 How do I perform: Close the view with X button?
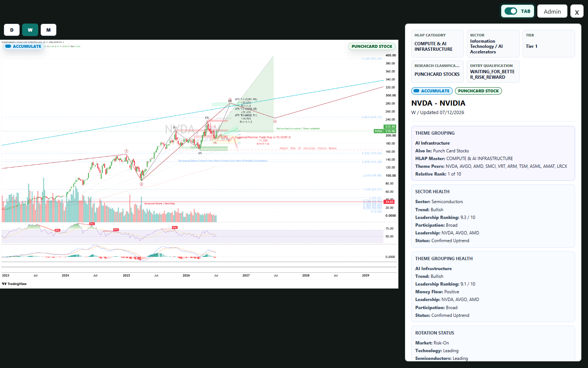coord(577,11)
